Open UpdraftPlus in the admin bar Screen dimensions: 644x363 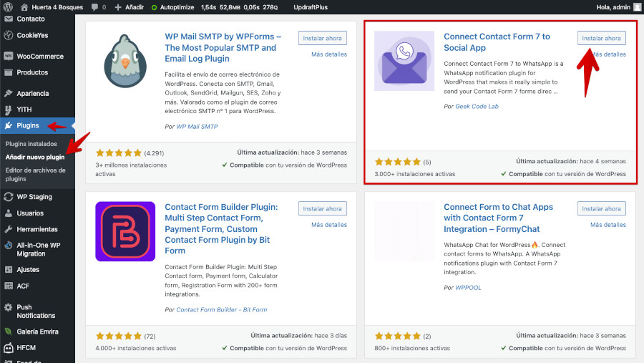[x=311, y=7]
